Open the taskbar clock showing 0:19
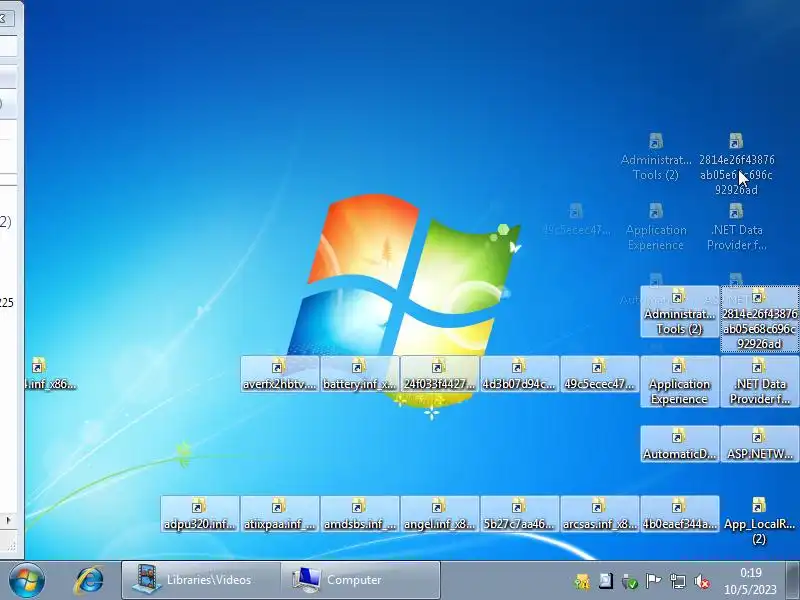The height and width of the screenshot is (600, 800). [750, 581]
